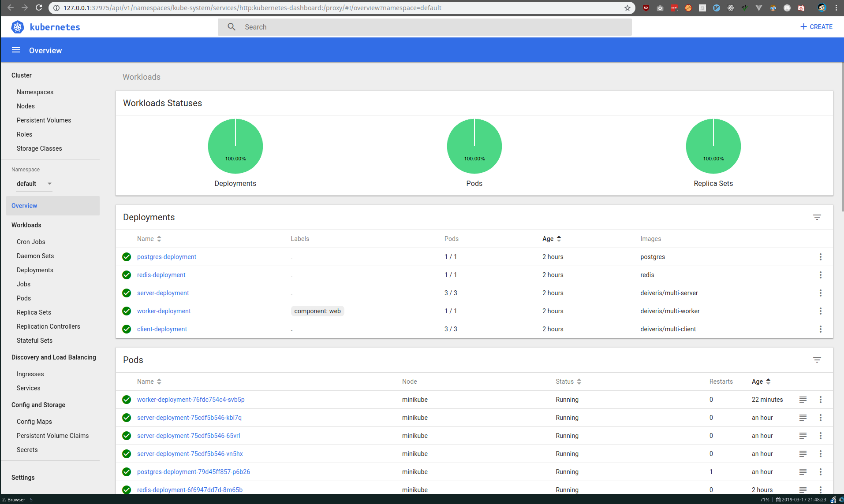Open actions menu for redis-deployment row
844x504 pixels.
pos(821,275)
